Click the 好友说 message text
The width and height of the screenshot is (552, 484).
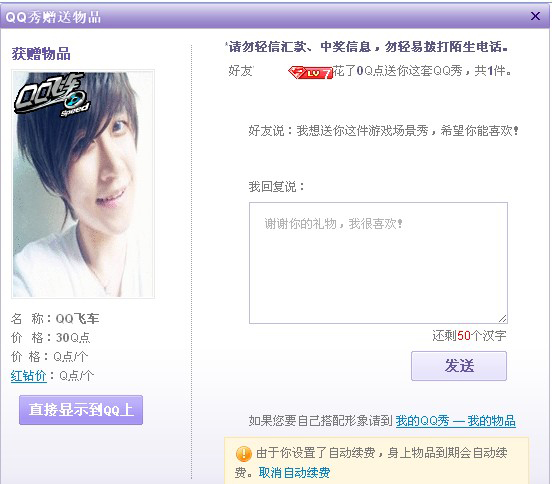click(x=383, y=131)
